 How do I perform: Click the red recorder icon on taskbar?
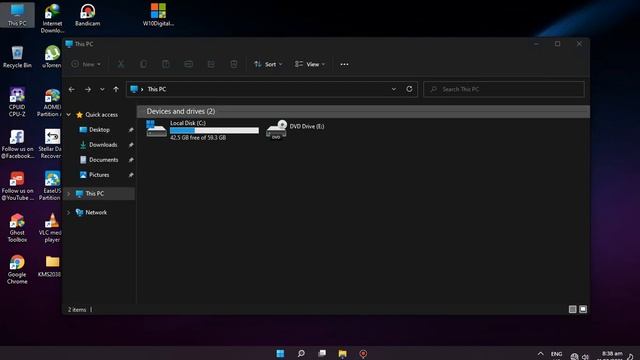(x=363, y=353)
